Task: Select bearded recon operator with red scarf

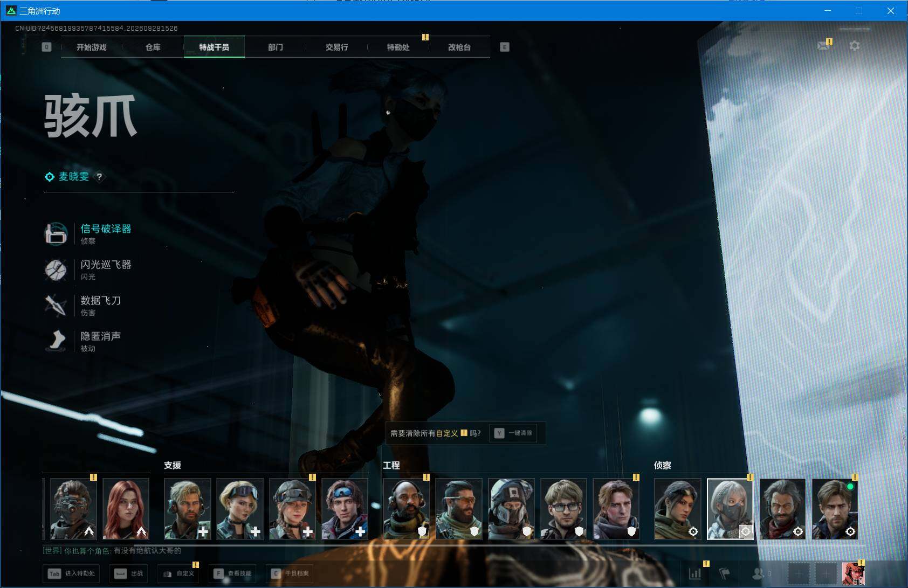Action: tap(782, 509)
